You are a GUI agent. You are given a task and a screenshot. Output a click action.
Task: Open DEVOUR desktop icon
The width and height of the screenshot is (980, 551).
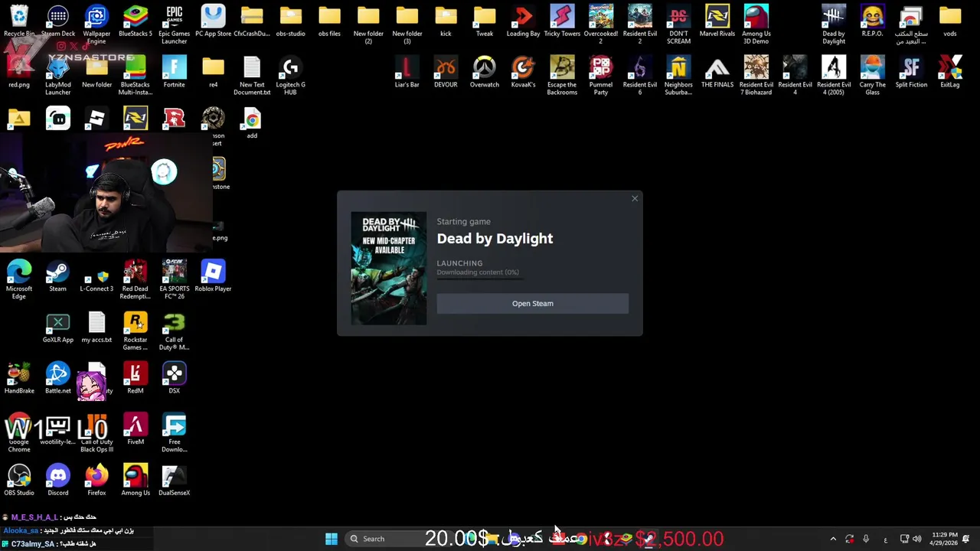tap(446, 72)
